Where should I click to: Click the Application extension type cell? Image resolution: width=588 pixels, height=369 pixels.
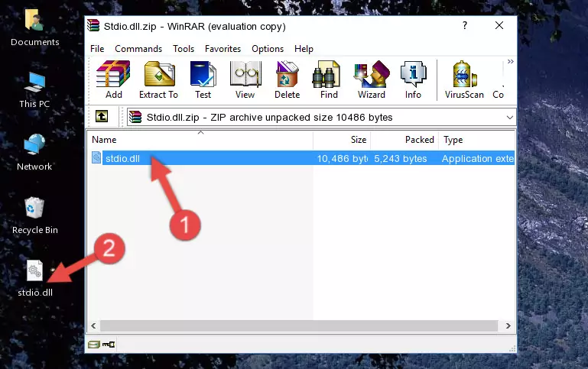coord(478,159)
